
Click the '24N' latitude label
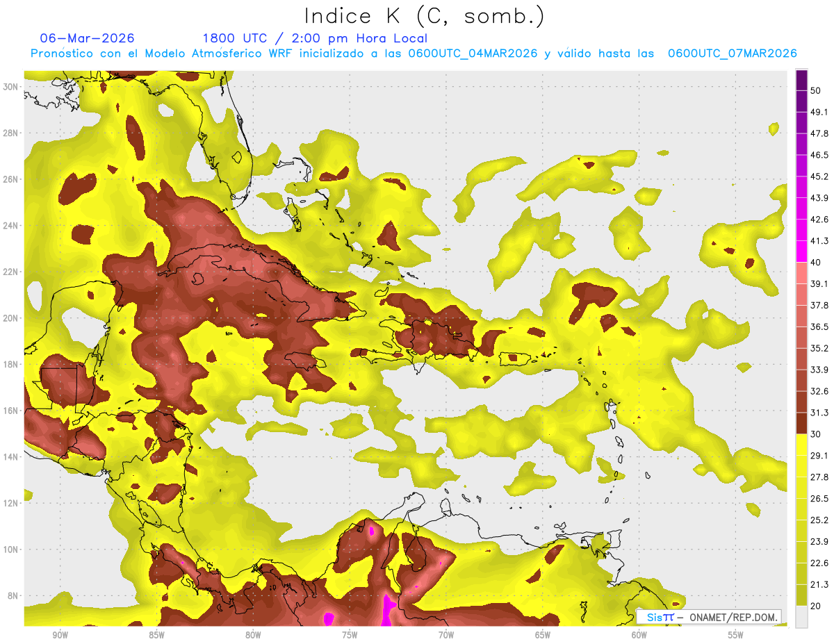(x=10, y=226)
